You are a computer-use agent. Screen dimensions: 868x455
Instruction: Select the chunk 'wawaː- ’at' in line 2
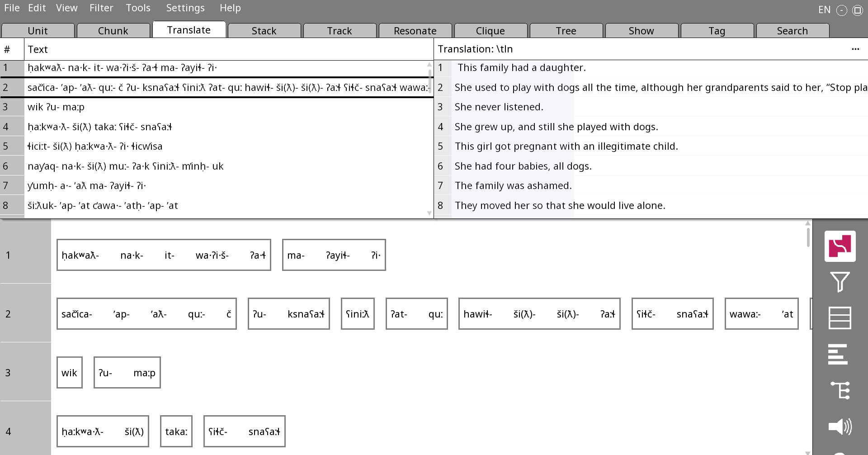[762, 314]
